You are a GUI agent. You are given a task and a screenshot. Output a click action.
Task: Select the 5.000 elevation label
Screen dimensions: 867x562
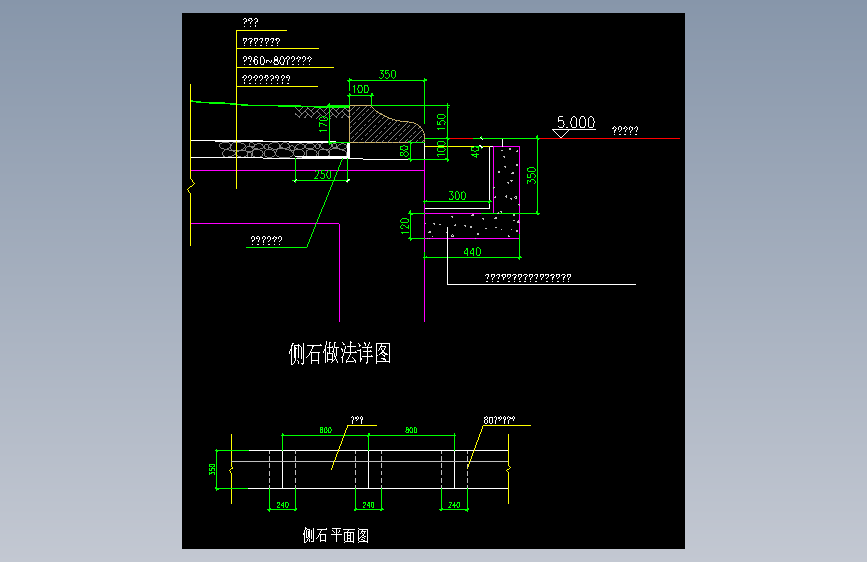[x=576, y=122]
